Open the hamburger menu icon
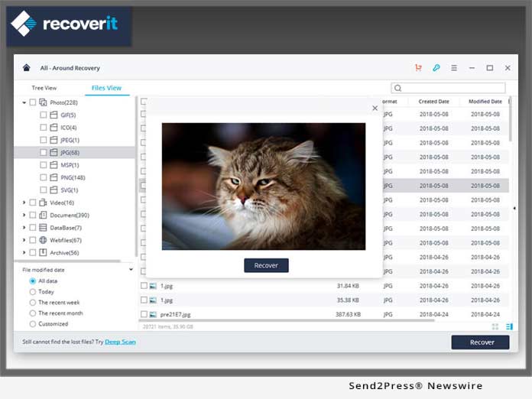Image resolution: width=532 pixels, height=399 pixels. 454,68
